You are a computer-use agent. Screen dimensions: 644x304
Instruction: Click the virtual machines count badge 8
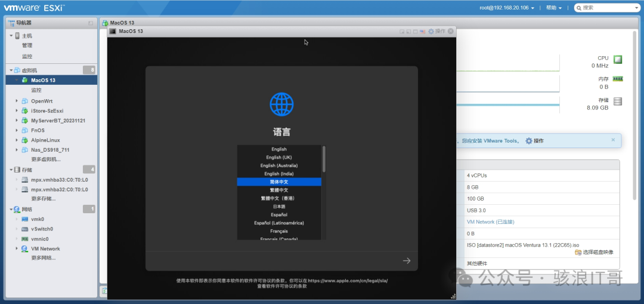[89, 70]
